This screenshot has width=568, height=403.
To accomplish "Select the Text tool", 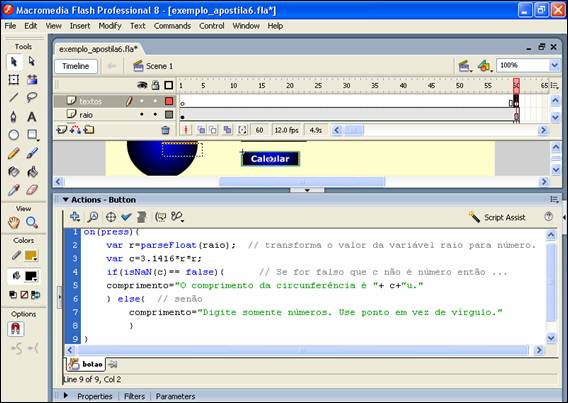I will pyautogui.click(x=32, y=117).
